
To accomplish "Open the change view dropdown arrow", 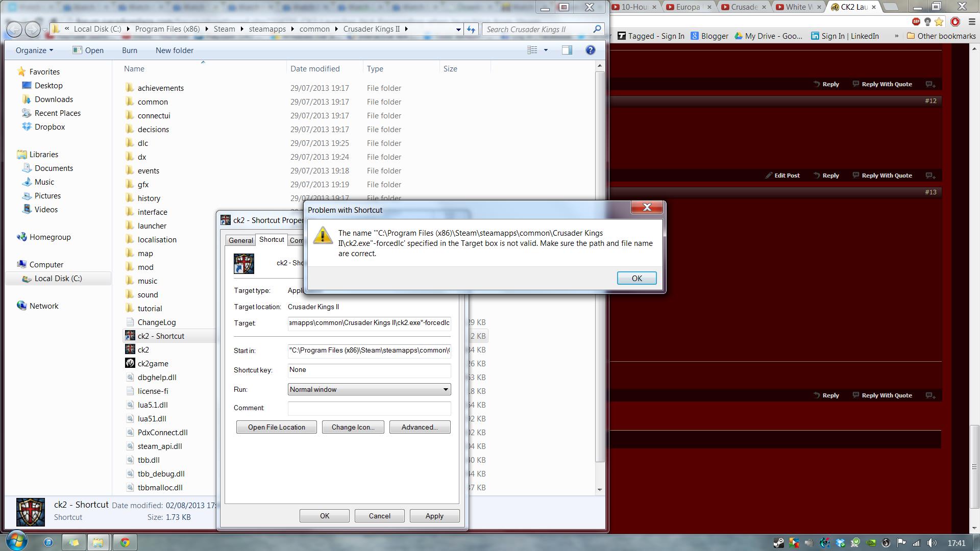I will pyautogui.click(x=546, y=50).
